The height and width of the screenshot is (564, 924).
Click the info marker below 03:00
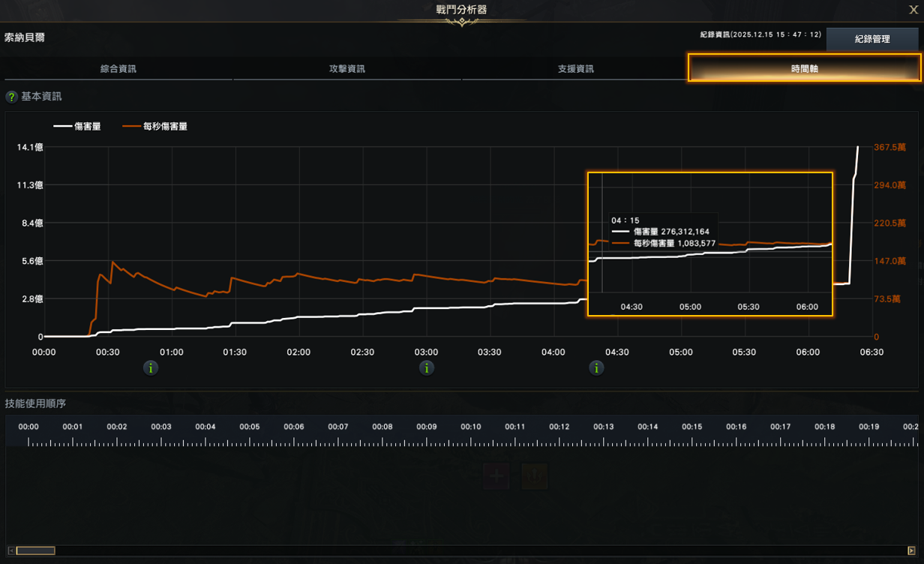pyautogui.click(x=427, y=367)
